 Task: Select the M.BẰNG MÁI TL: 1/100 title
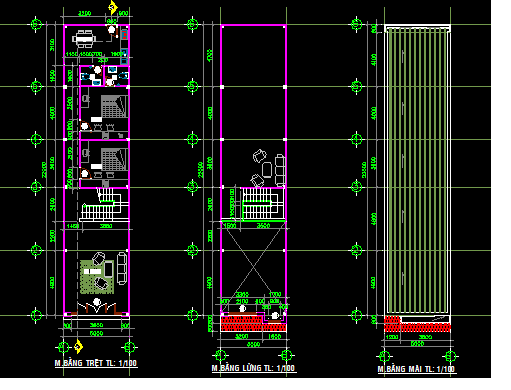pos(416,369)
